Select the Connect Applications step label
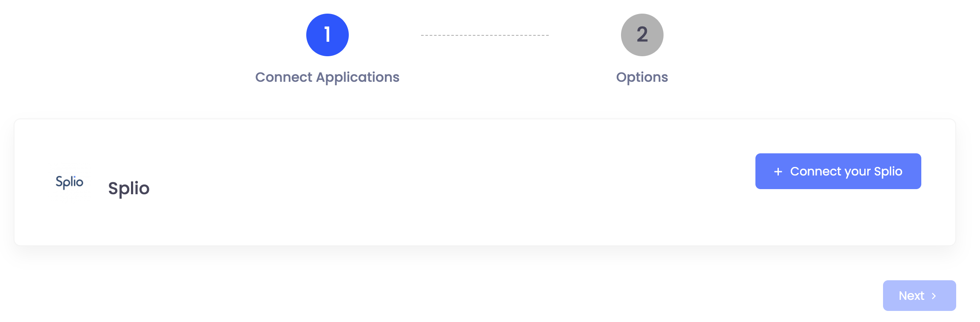The image size is (980, 322). (x=327, y=77)
